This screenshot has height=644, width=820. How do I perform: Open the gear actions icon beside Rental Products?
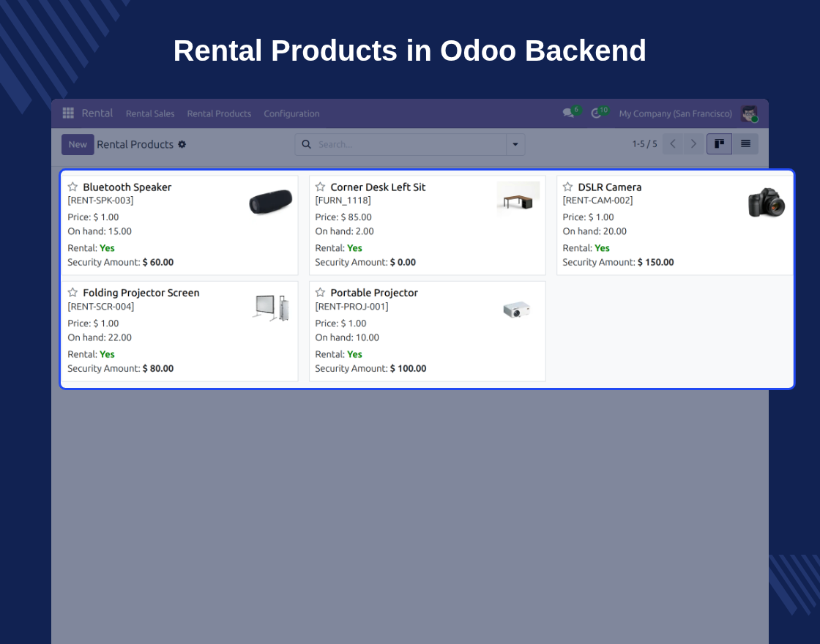pyautogui.click(x=182, y=144)
